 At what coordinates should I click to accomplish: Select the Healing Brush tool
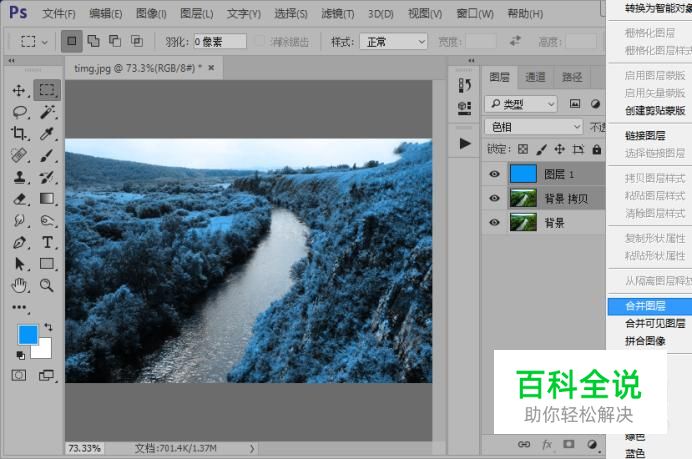[19, 155]
